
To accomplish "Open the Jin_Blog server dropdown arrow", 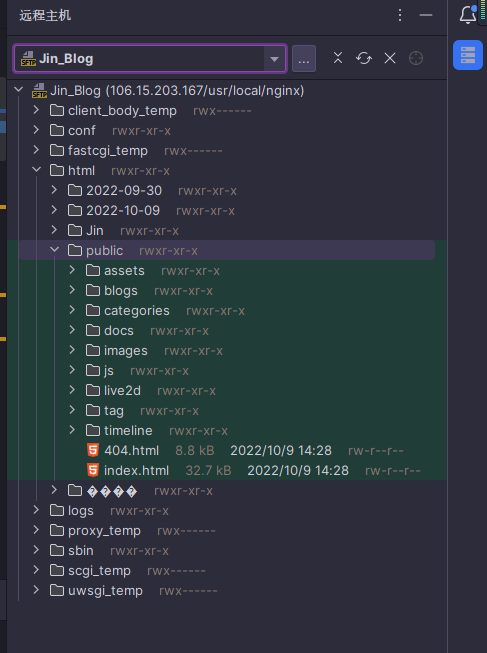I will click(274, 59).
